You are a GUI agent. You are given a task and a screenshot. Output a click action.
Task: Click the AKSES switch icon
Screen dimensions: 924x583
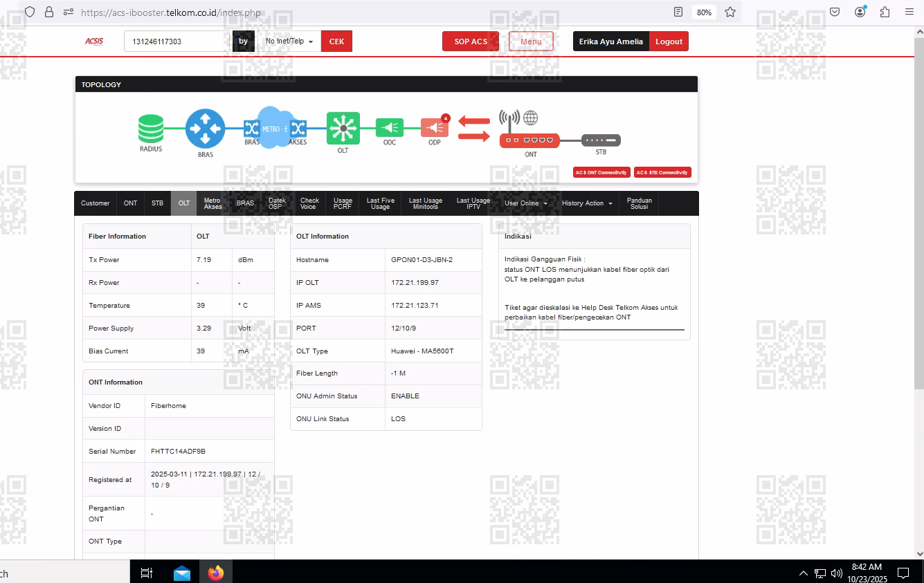298,129
